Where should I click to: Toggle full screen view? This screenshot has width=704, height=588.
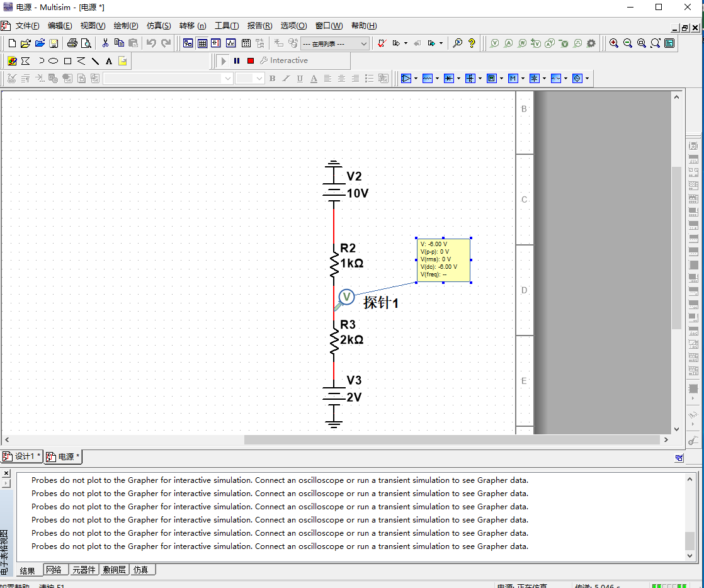click(669, 43)
